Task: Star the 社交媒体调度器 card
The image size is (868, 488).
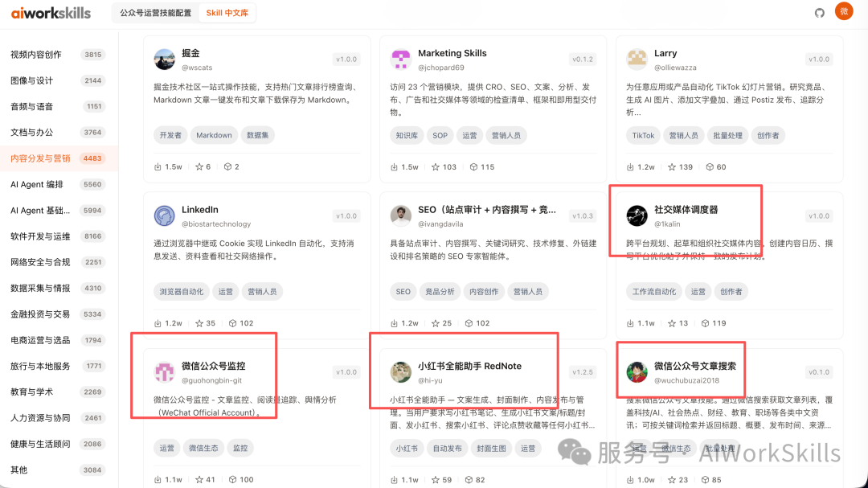Action: [672, 323]
